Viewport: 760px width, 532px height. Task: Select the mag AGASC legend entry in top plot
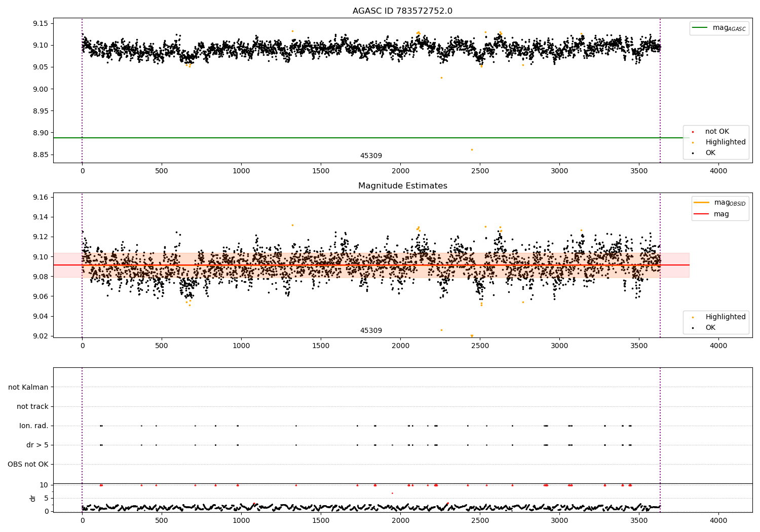[719, 28]
